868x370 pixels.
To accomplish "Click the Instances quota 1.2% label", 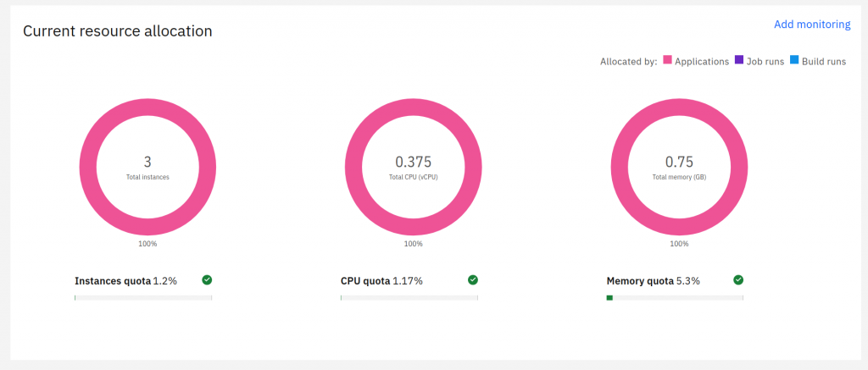I will 125,281.
